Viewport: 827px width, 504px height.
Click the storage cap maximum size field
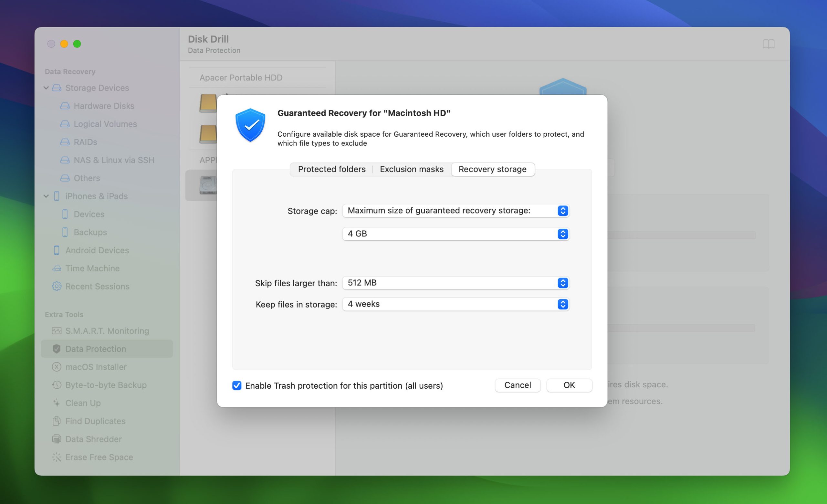(x=455, y=210)
